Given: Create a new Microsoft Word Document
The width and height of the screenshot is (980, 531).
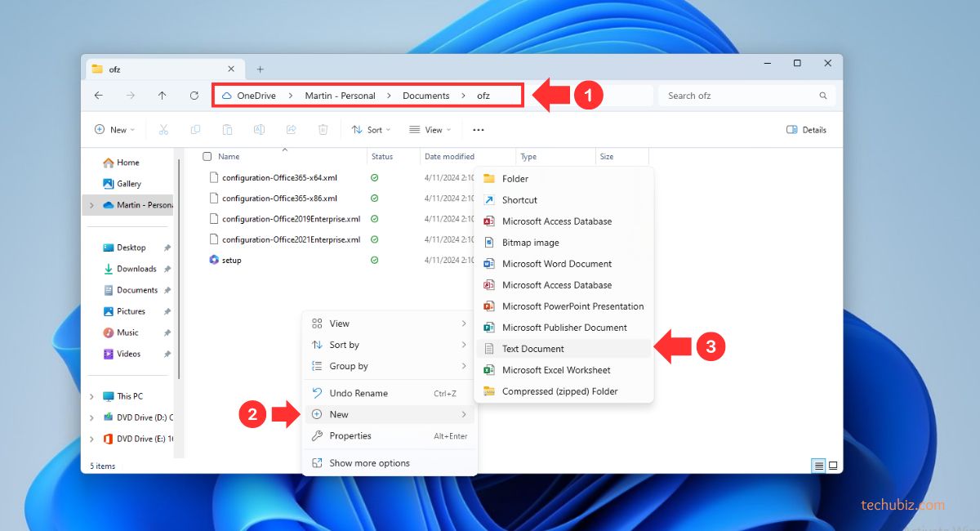Looking at the screenshot, I should point(563,264).
